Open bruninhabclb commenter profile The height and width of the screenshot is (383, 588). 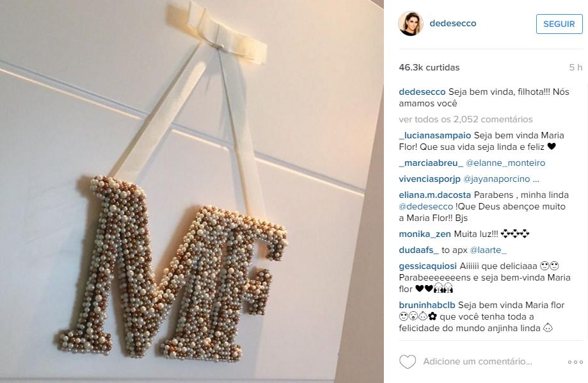click(427, 306)
